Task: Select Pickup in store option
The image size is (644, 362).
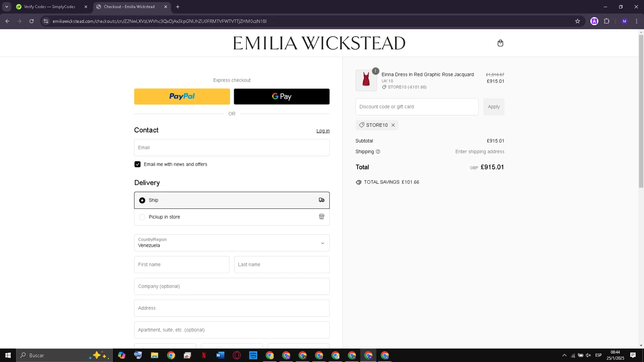Action: pos(232,217)
